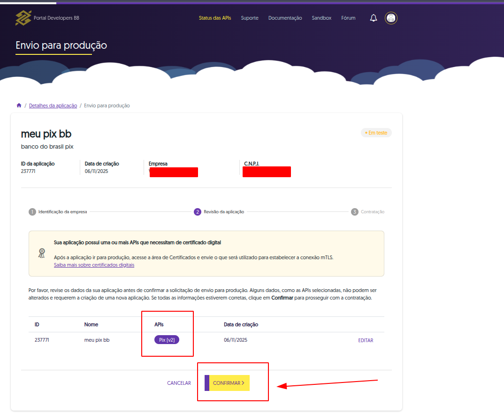Click the home icon in breadcrumb
This screenshot has width=504, height=420.
pos(19,105)
